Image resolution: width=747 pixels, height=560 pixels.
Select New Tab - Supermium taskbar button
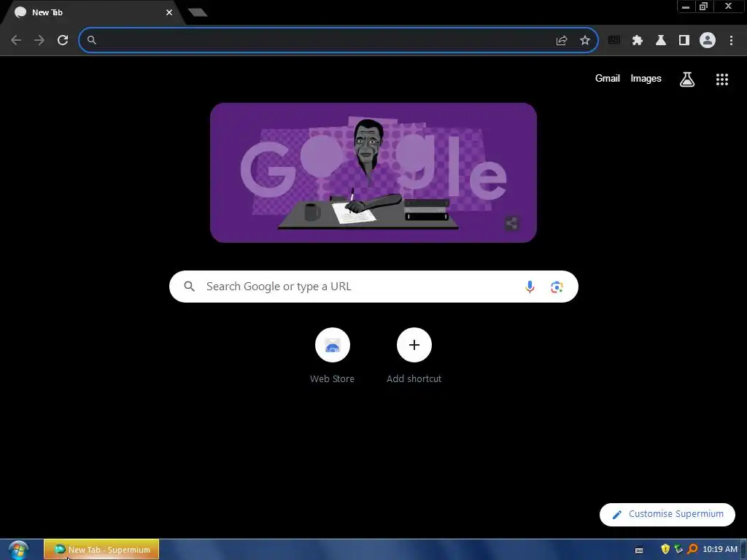[x=101, y=550]
